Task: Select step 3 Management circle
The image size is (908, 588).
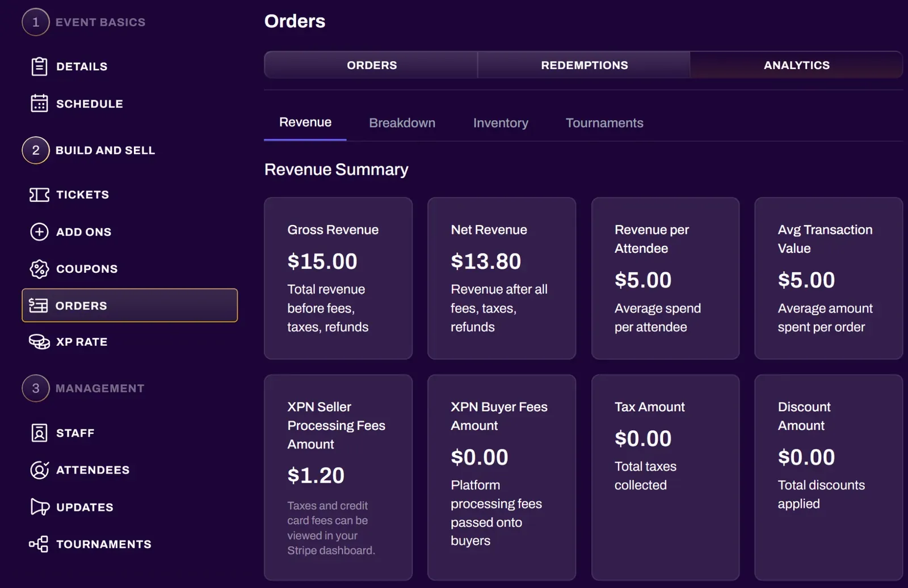Action: pyautogui.click(x=36, y=388)
